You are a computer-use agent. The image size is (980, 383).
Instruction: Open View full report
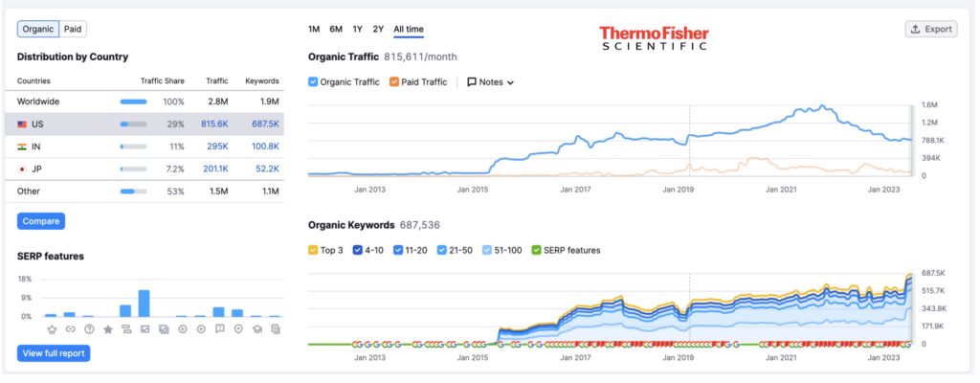(x=54, y=353)
